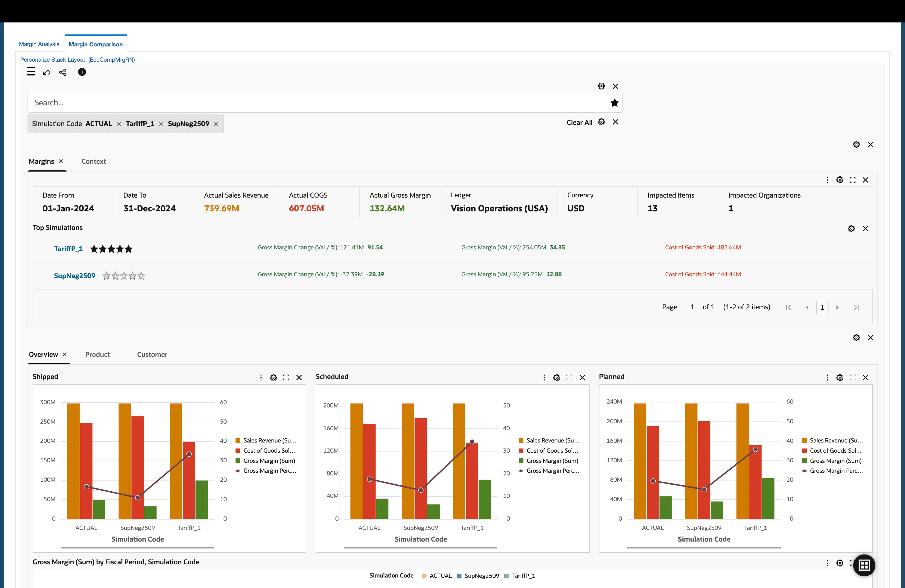Close the Margins tab with its X
The width and height of the screenshot is (905, 588).
tap(61, 161)
